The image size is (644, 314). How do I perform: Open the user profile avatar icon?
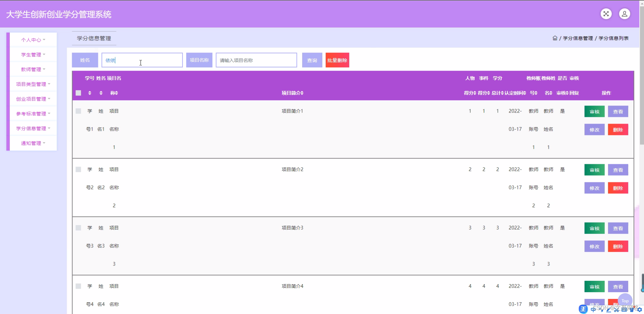(x=625, y=14)
